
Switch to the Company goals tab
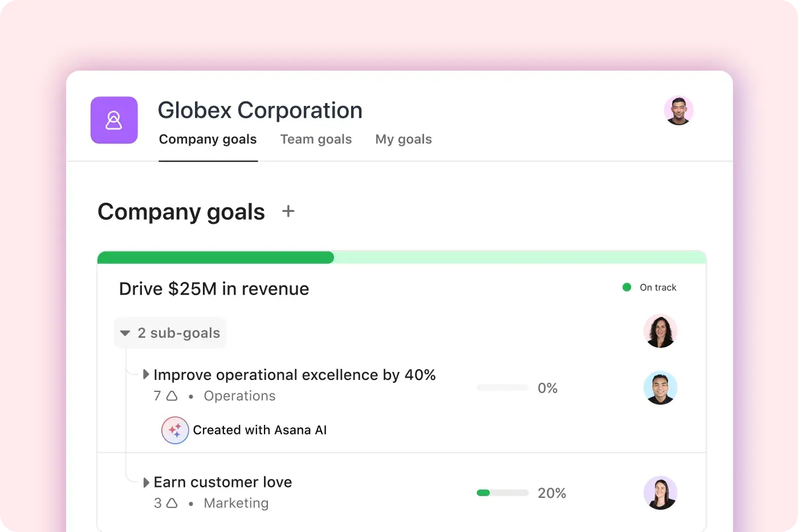[208, 140]
